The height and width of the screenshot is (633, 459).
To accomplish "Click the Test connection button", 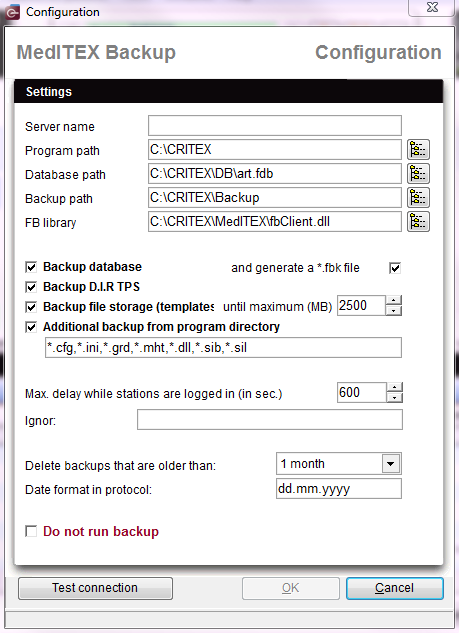I will [95, 588].
